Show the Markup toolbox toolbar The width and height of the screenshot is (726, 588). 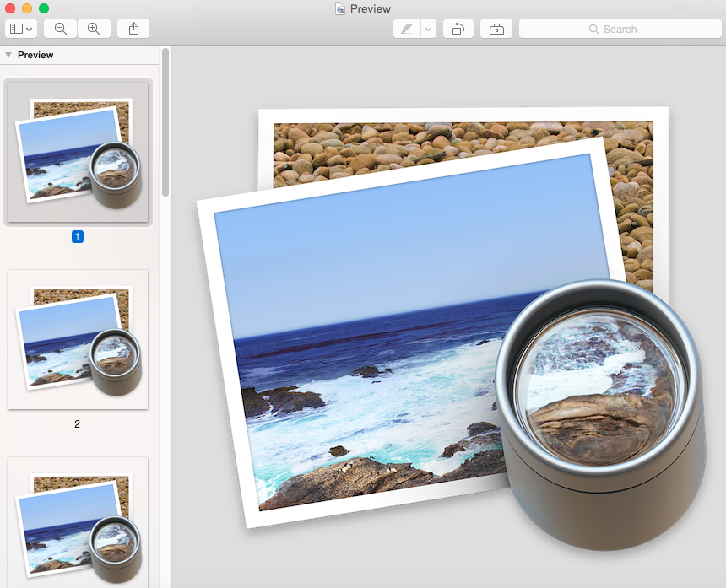point(496,29)
